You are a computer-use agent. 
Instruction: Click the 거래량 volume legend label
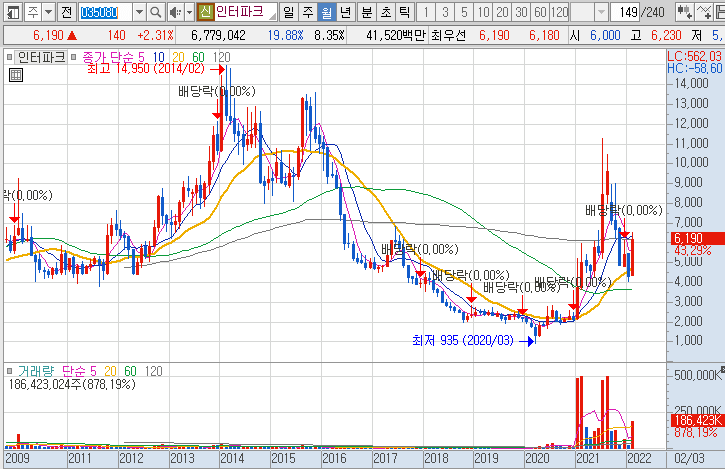point(36,371)
